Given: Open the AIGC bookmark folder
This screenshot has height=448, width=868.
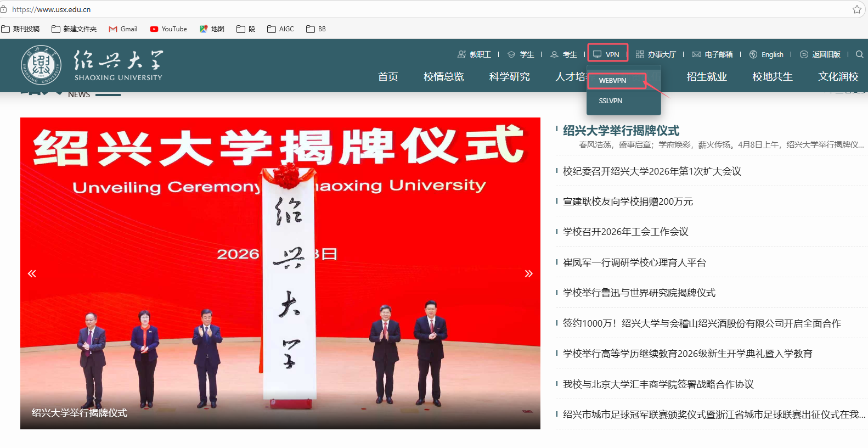Looking at the screenshot, I should click(x=280, y=29).
